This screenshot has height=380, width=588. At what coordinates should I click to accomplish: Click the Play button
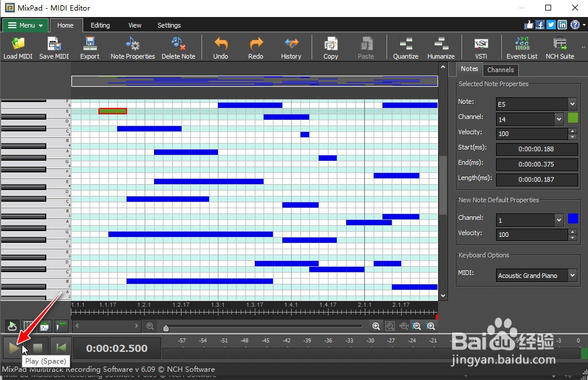14,348
